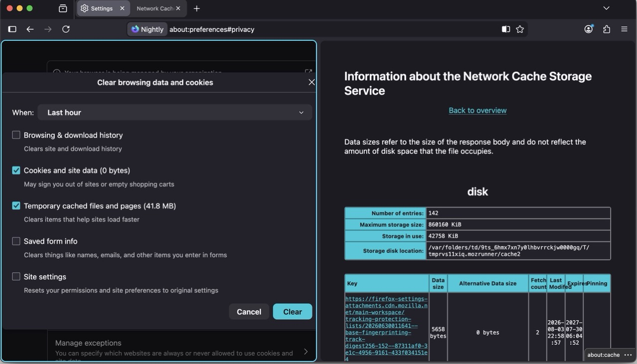This screenshot has height=364, width=637.
Task: Click the 5658 bytes data size cell
Action: [438, 332]
